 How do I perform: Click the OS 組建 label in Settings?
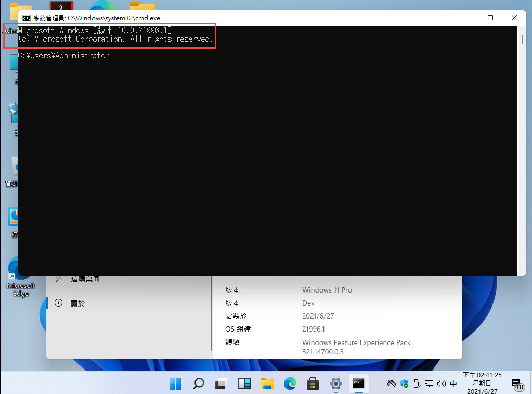coord(238,329)
